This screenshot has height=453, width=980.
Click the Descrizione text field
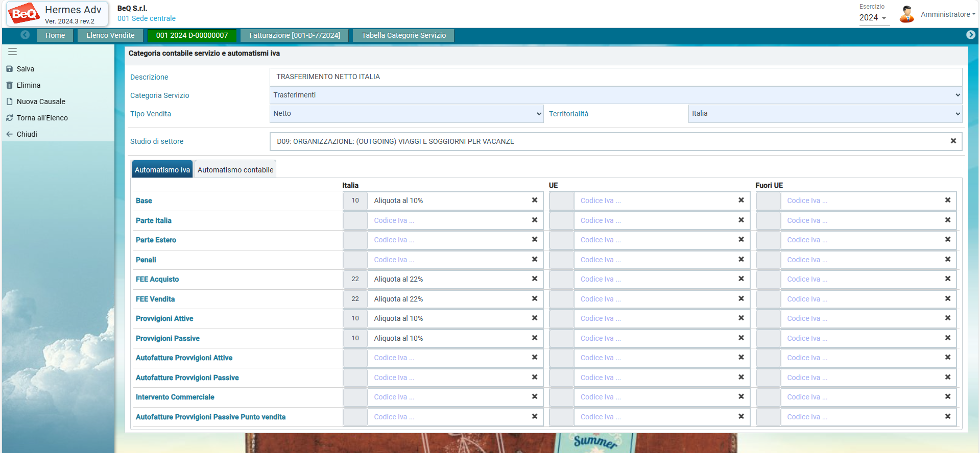coord(615,77)
